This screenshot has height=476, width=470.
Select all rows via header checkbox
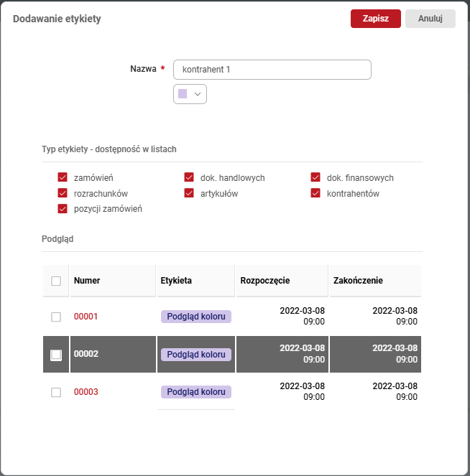56,281
